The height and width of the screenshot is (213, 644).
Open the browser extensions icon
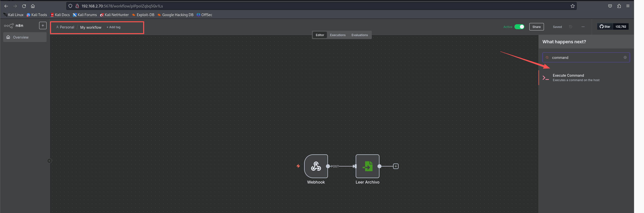click(619, 6)
